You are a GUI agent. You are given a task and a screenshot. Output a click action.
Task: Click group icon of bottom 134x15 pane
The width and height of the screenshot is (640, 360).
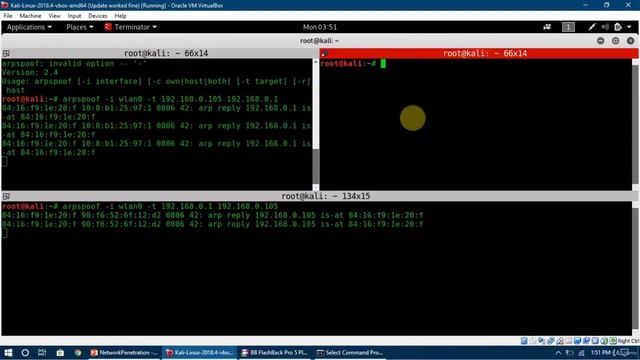coord(6,196)
